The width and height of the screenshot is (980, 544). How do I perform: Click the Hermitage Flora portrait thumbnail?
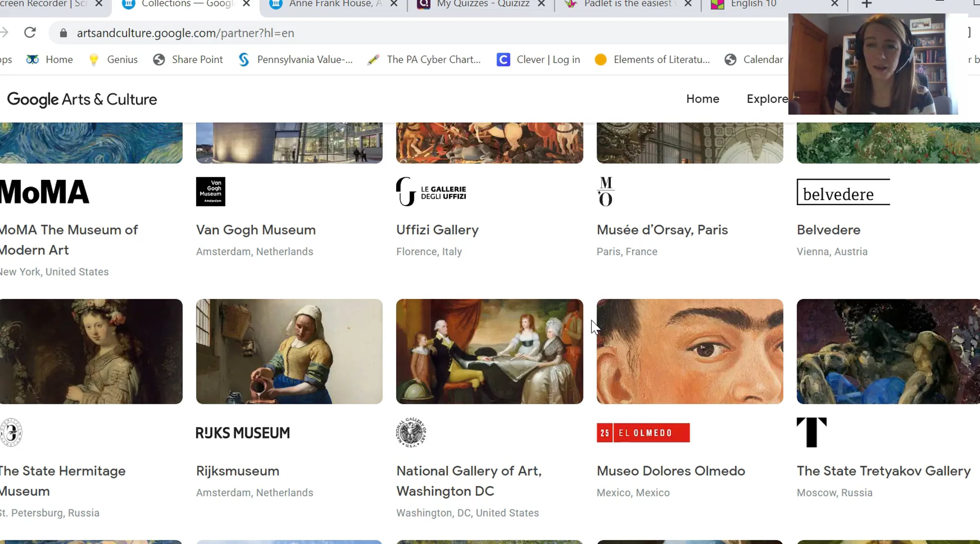(x=91, y=351)
